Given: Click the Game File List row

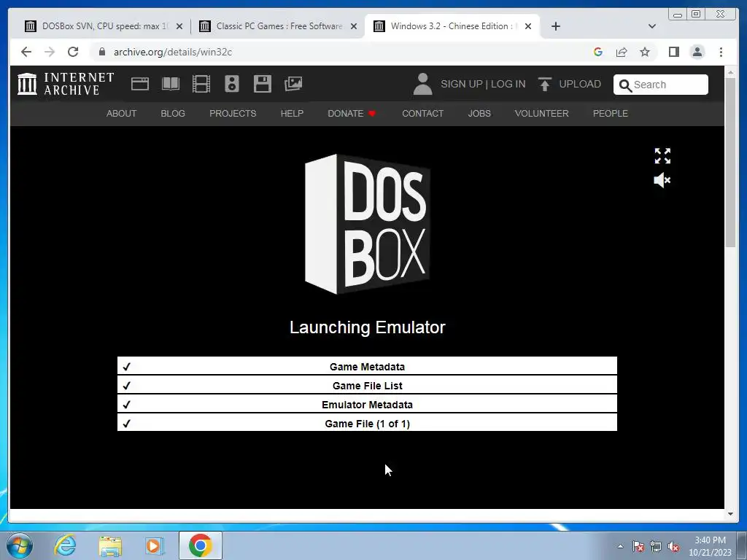Looking at the screenshot, I should pyautogui.click(x=368, y=385).
